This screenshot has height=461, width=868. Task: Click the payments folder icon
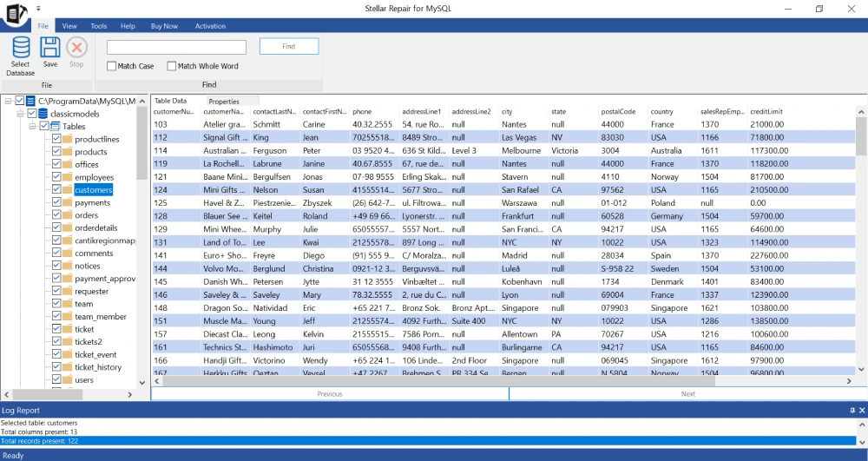(x=68, y=202)
